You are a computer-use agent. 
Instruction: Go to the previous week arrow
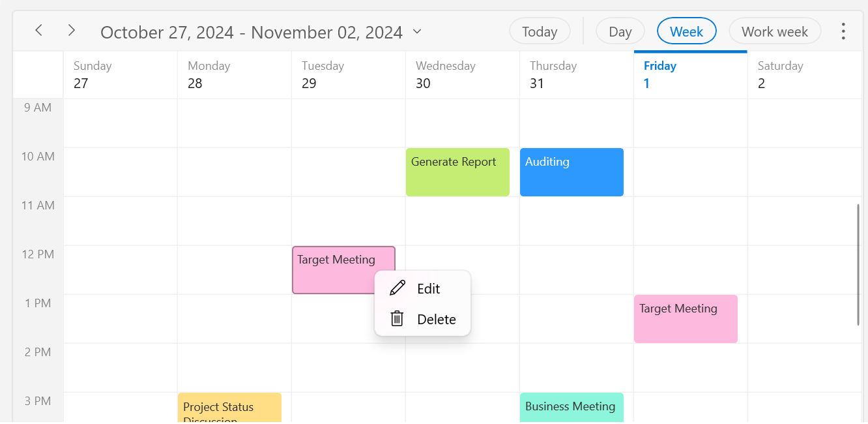39,30
